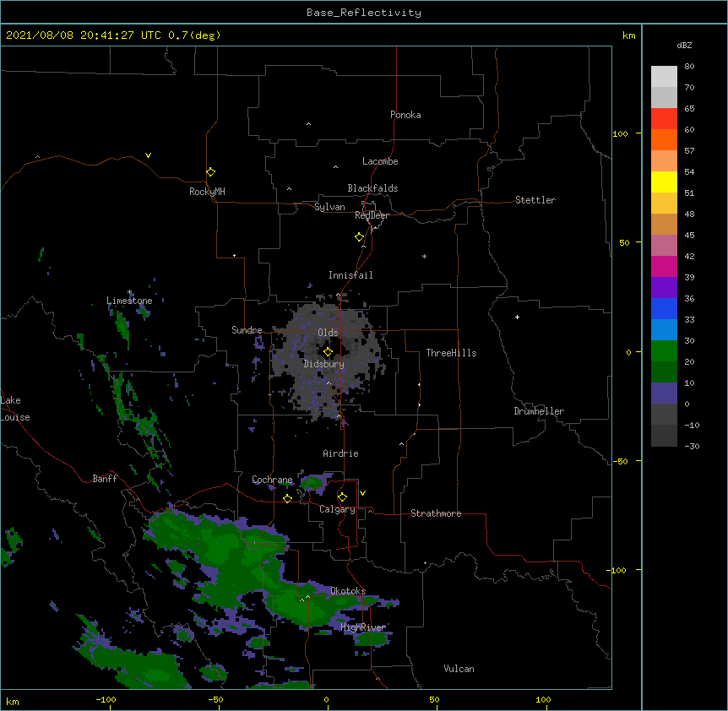The height and width of the screenshot is (711, 728).
Task: Click the HighRiver label
Action: click(363, 627)
